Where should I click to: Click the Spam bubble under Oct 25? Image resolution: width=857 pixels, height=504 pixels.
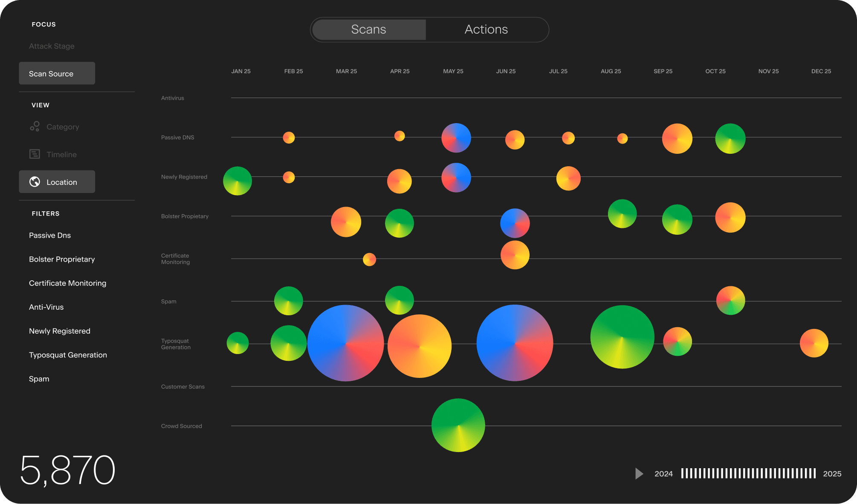point(730,300)
